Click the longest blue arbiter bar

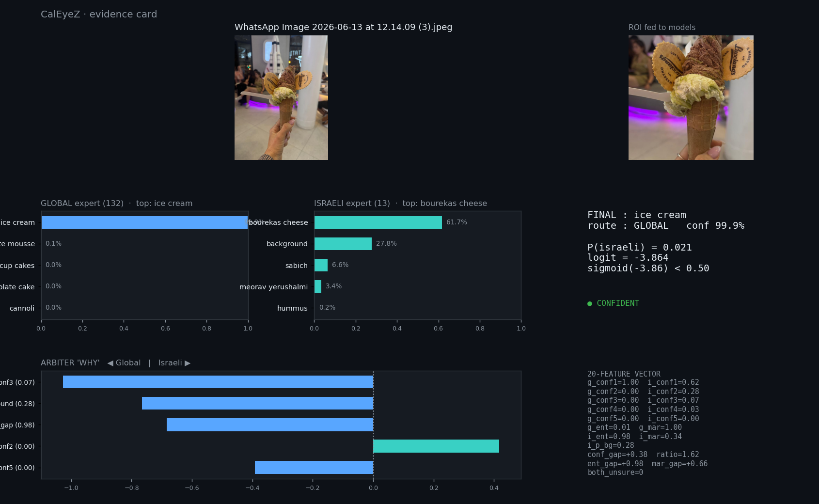[218, 382]
